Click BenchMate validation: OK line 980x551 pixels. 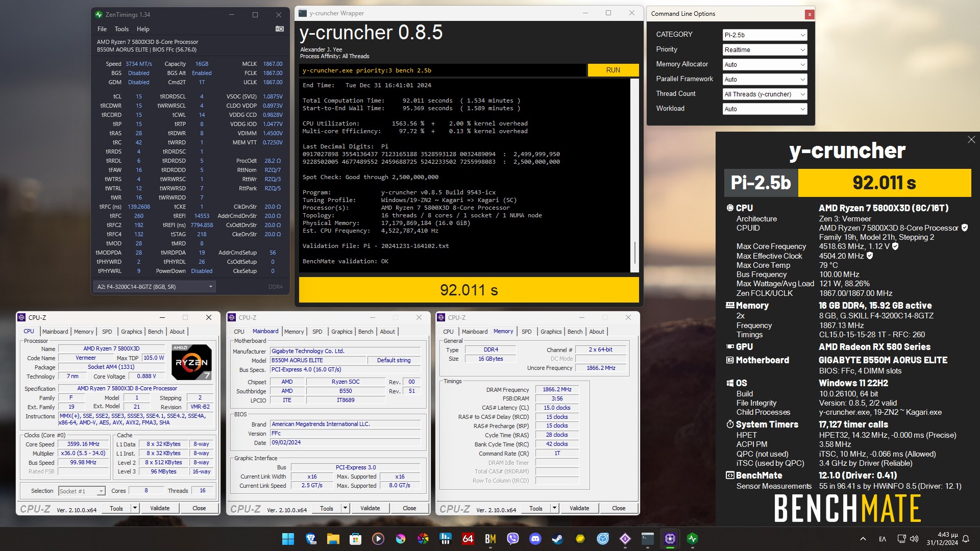coord(346,261)
